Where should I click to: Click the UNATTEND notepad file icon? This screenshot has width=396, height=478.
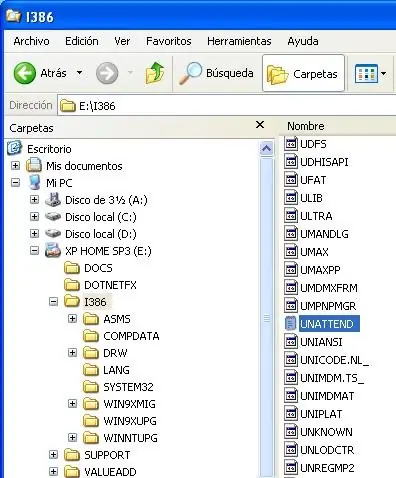click(291, 324)
